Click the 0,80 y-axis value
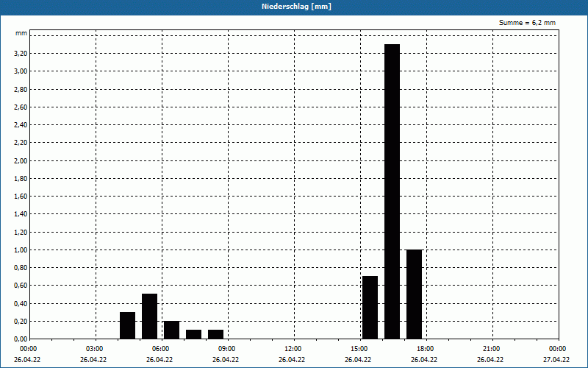 (21, 268)
